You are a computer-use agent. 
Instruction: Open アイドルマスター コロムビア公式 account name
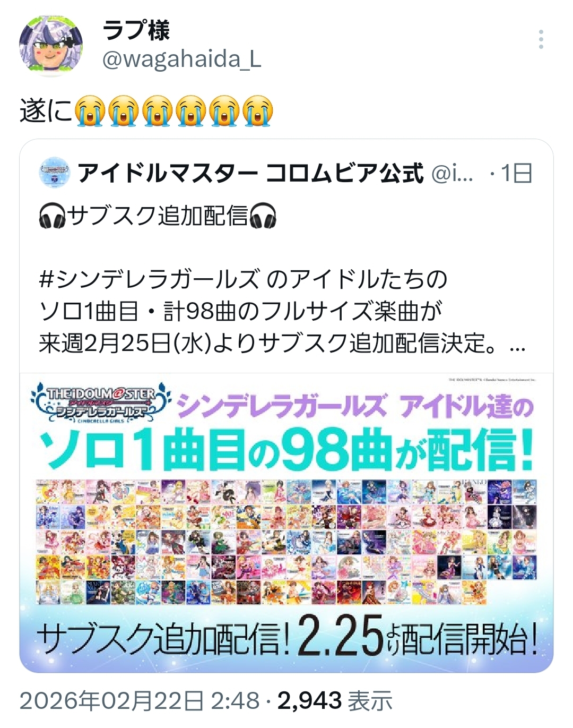tap(250, 173)
